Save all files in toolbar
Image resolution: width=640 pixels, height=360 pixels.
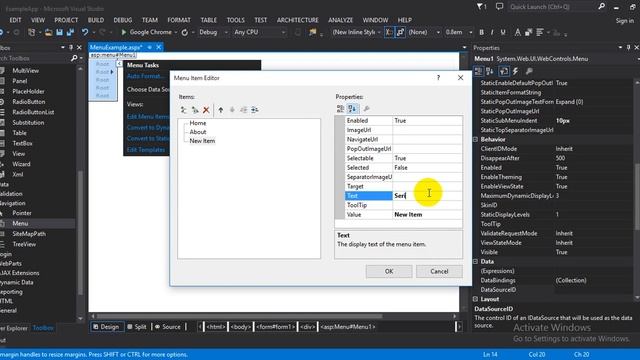click(x=70, y=32)
